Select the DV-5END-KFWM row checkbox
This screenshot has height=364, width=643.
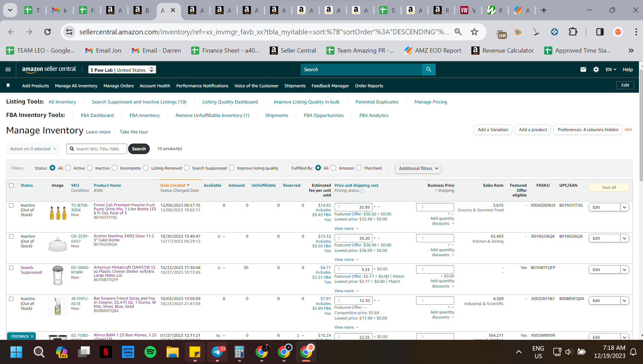tap(11, 268)
